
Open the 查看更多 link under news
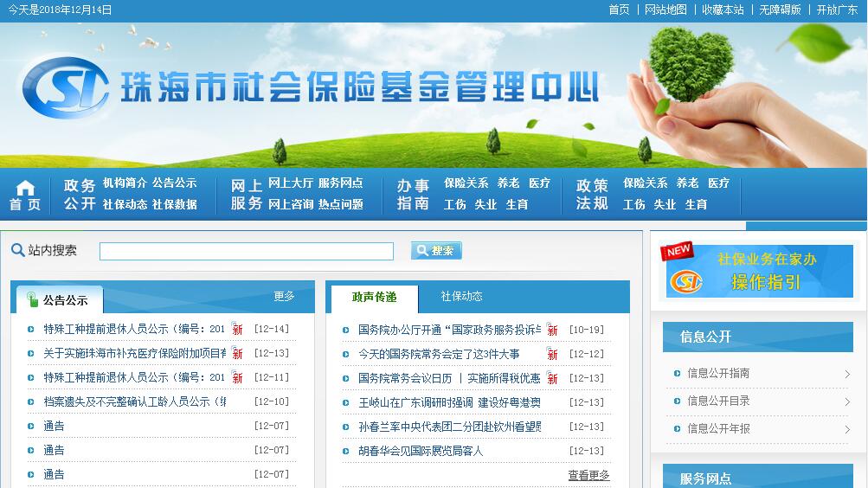[x=588, y=475]
